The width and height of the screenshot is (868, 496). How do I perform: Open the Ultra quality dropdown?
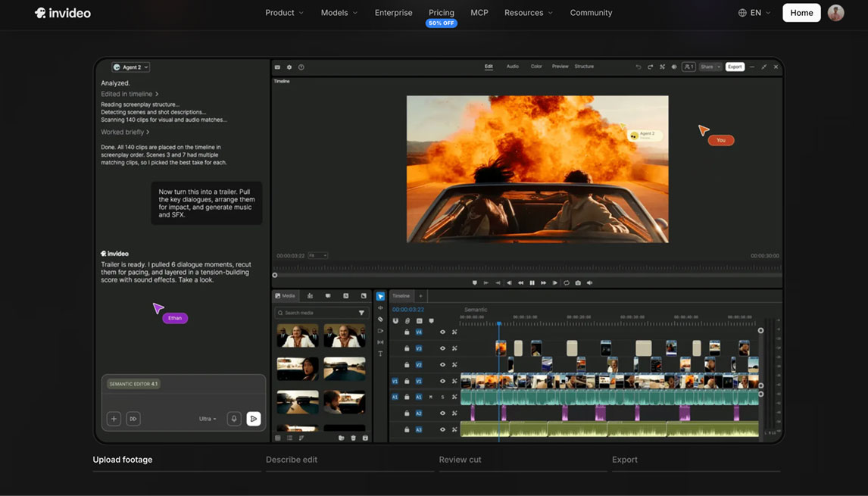tap(208, 419)
